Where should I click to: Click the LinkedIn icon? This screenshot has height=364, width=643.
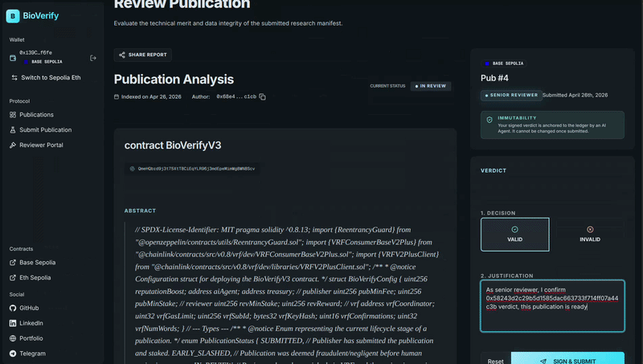(13, 323)
